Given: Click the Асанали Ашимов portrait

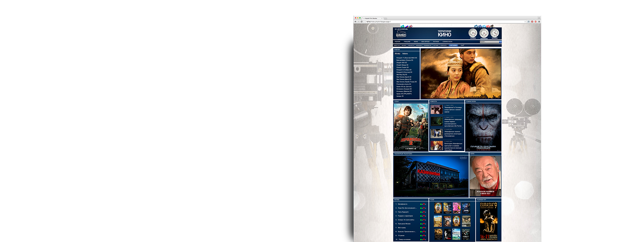Looking at the screenshot, I should click(485, 176).
